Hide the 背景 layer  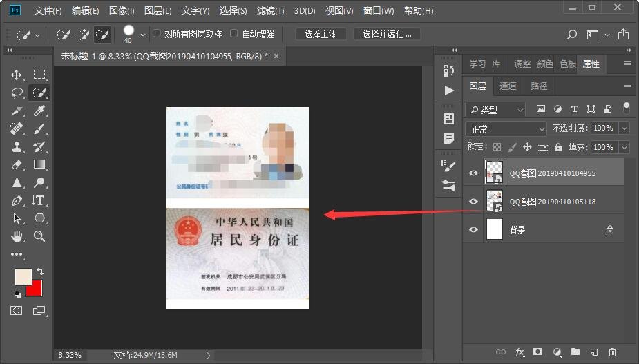(x=473, y=229)
